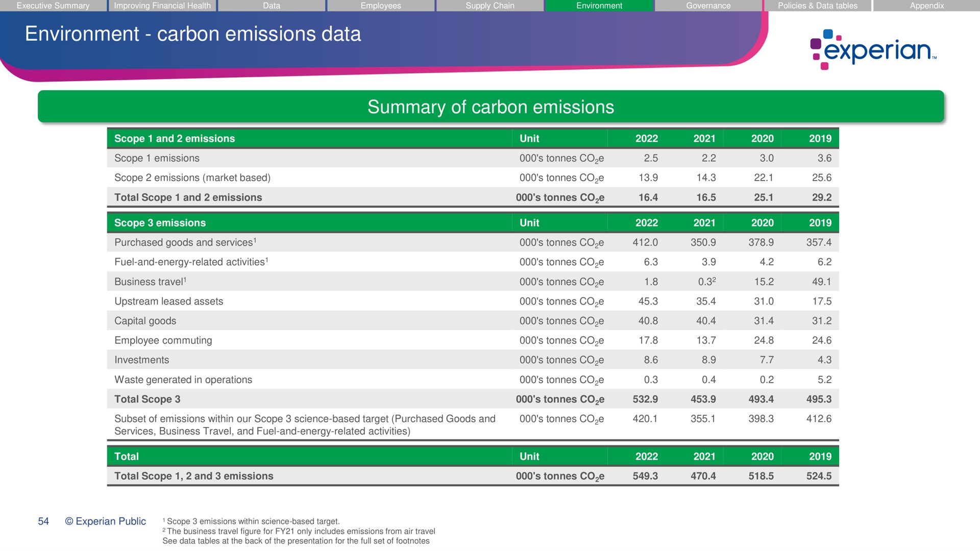Open the Appendix tab
This screenshot has height=551, width=980.
[x=927, y=6]
